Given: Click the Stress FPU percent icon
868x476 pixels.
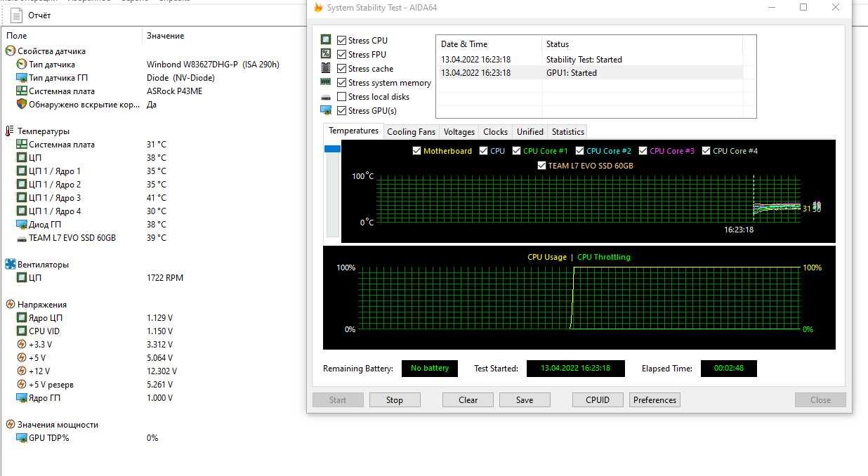Looking at the screenshot, I should pos(326,54).
